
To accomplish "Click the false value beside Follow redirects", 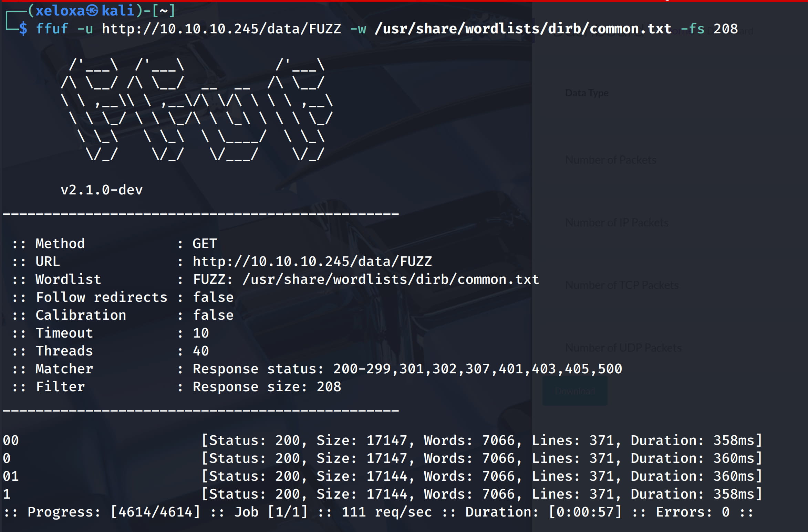I will click(213, 297).
